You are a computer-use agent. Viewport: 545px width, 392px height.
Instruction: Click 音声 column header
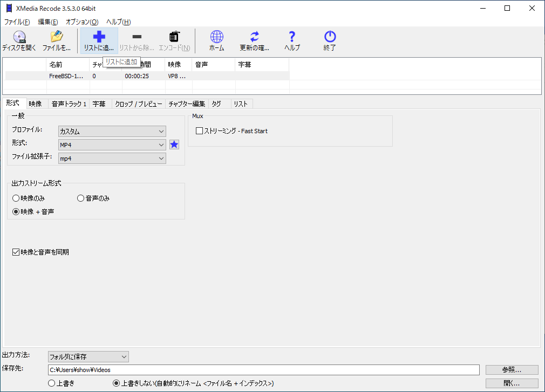point(213,65)
